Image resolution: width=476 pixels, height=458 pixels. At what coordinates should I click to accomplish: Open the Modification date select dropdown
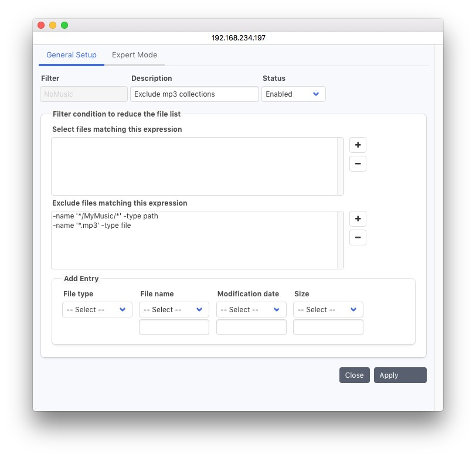(251, 310)
